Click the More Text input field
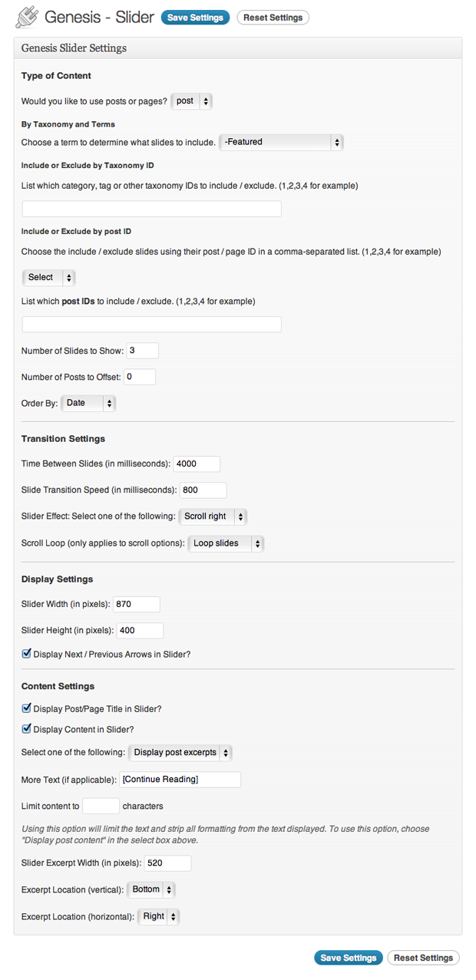Screen dimensions: 476x980 [180, 780]
